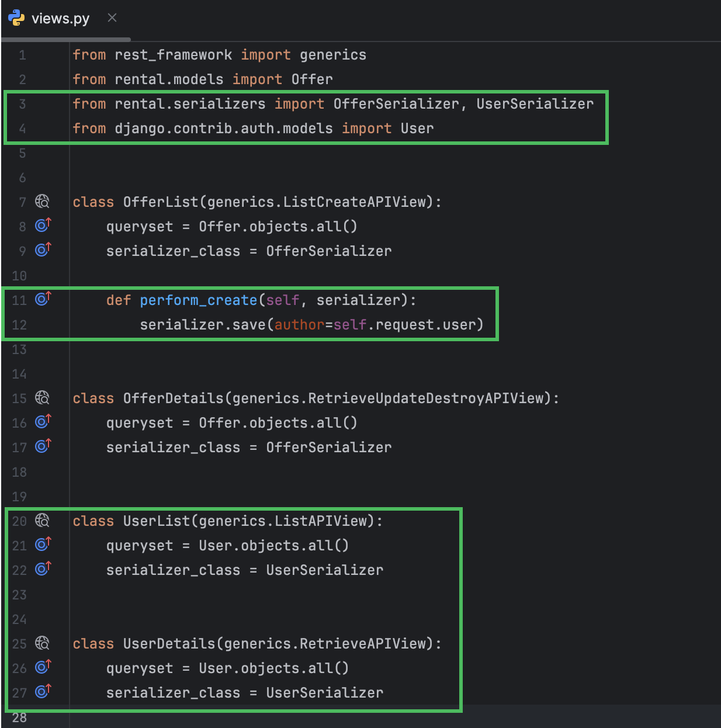Click the endpoint gutter icon beside UserDetails class
The image size is (721, 728).
coord(41,644)
